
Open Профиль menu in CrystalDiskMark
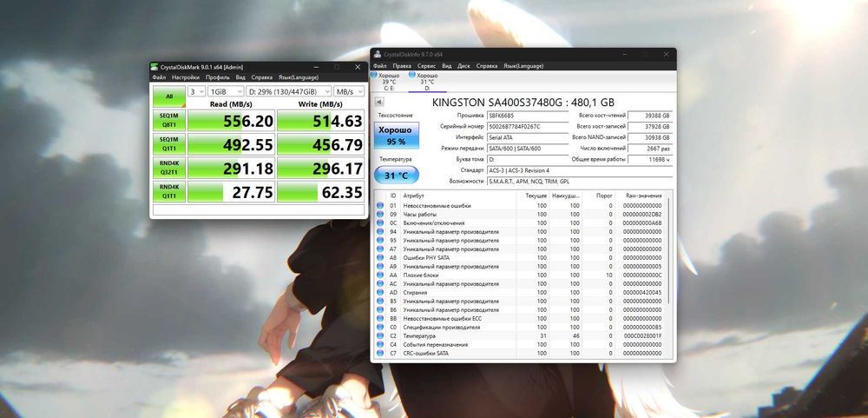[x=218, y=77]
